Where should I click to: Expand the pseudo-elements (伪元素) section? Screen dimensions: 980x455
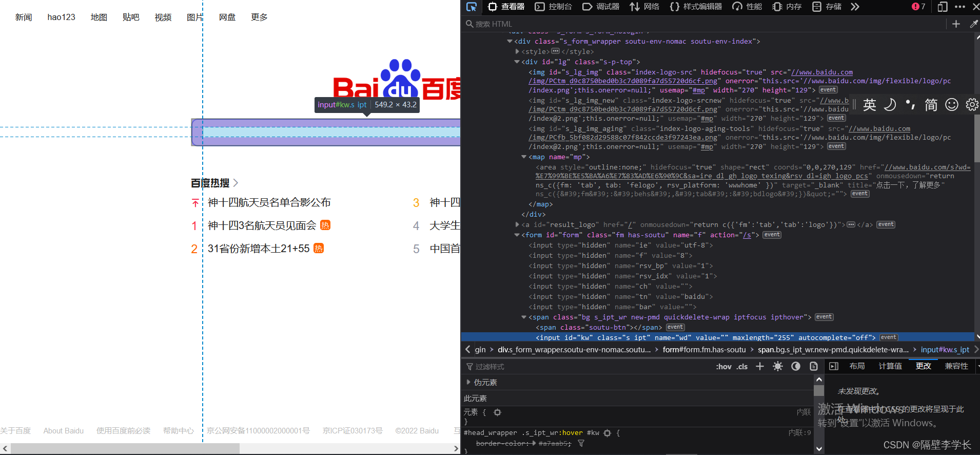[x=468, y=382]
